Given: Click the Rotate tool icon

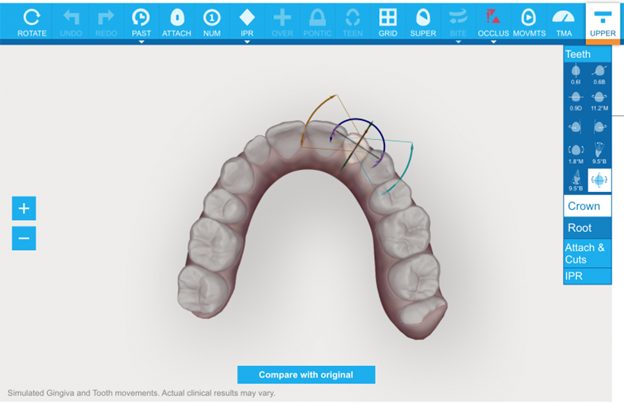Looking at the screenshot, I should tap(32, 20).
